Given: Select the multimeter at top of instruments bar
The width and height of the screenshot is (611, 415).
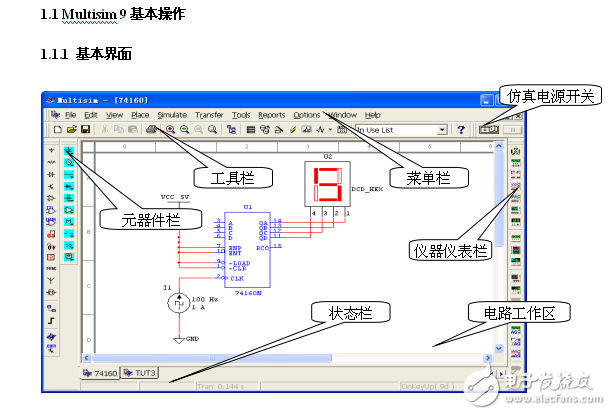Looking at the screenshot, I should coord(515,152).
